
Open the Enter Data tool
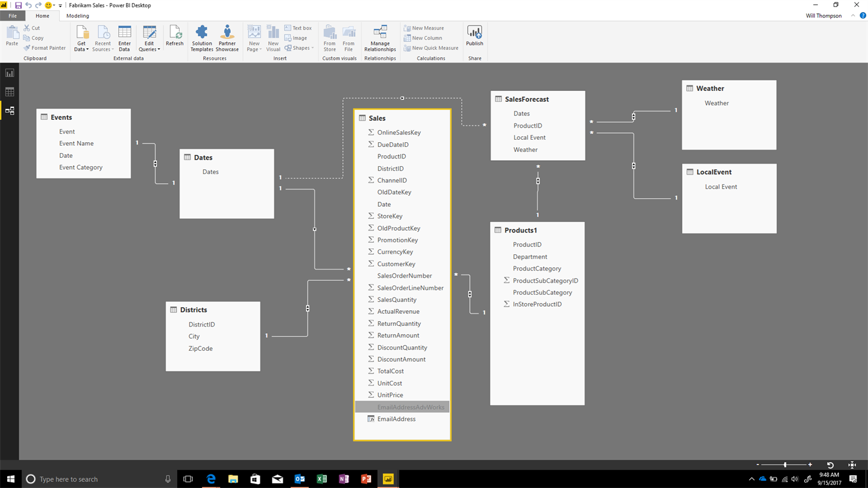[124, 39]
